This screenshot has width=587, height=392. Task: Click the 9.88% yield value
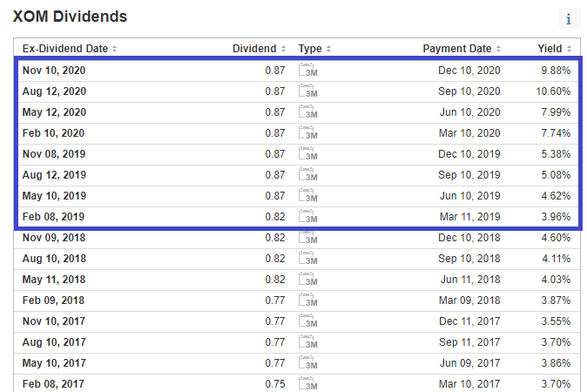pos(556,71)
